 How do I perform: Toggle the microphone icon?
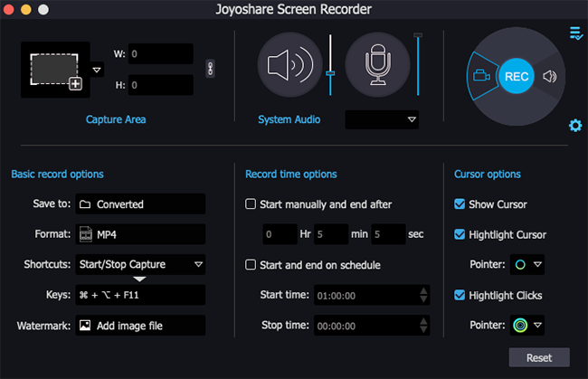(x=377, y=65)
